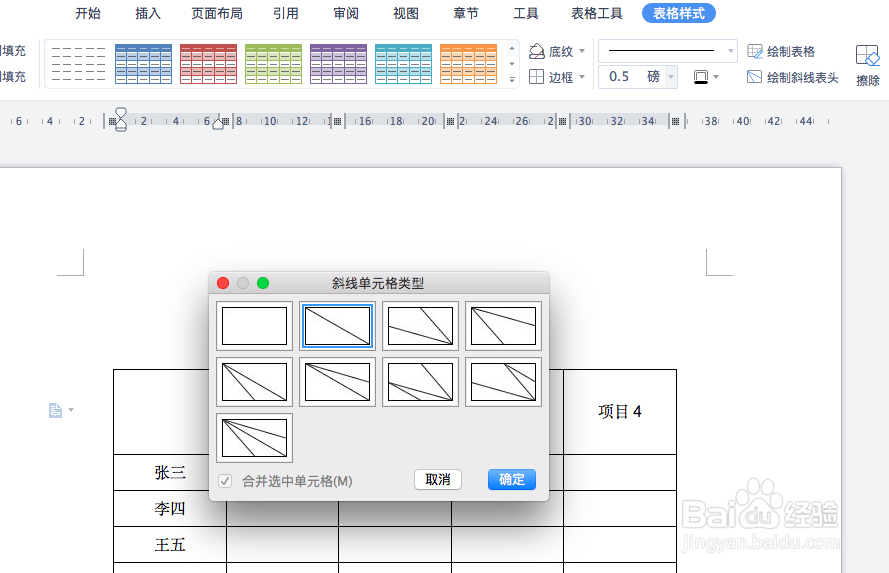Select third cell type in second row

tap(420, 382)
